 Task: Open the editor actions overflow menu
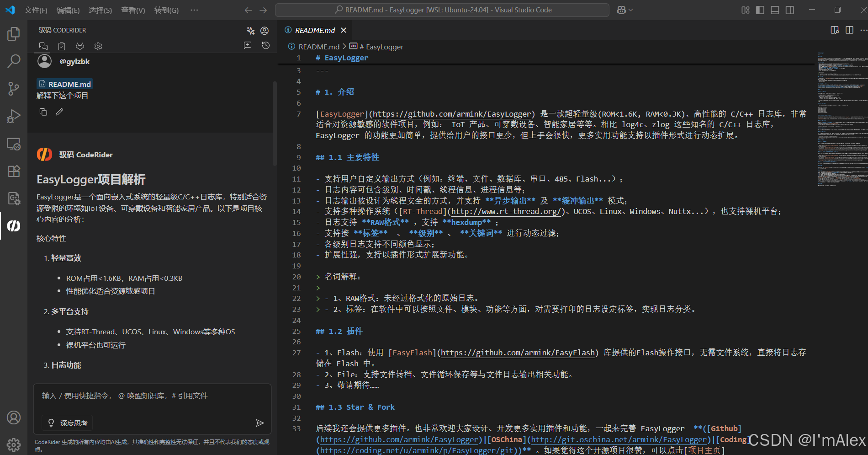[864, 30]
